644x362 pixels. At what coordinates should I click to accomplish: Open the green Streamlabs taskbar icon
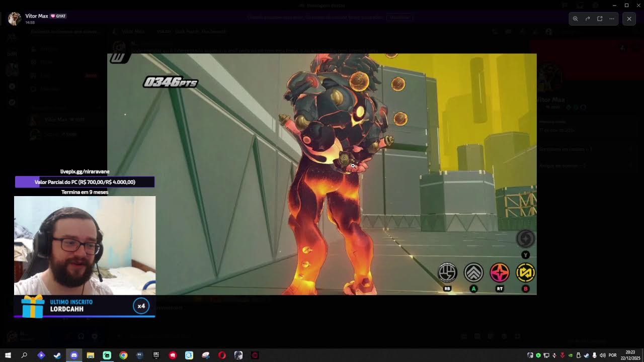(107, 355)
